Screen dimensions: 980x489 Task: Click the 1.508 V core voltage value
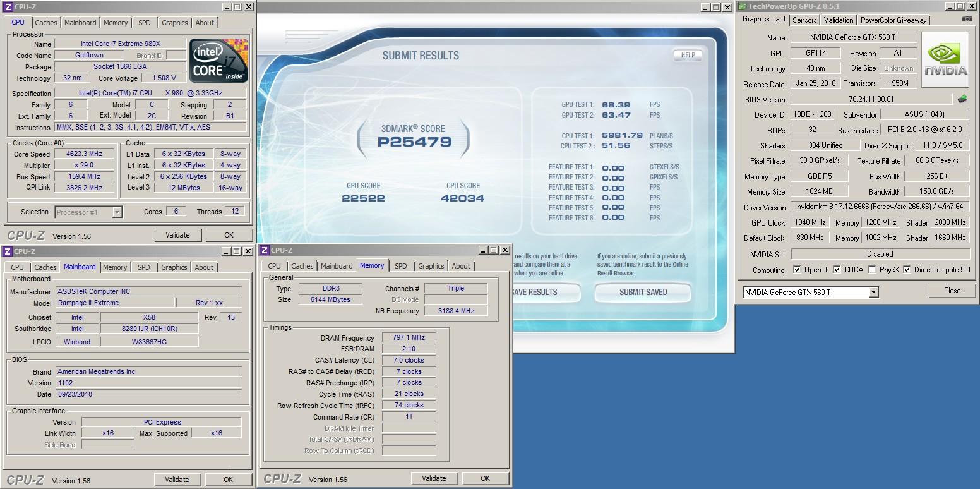click(x=164, y=78)
